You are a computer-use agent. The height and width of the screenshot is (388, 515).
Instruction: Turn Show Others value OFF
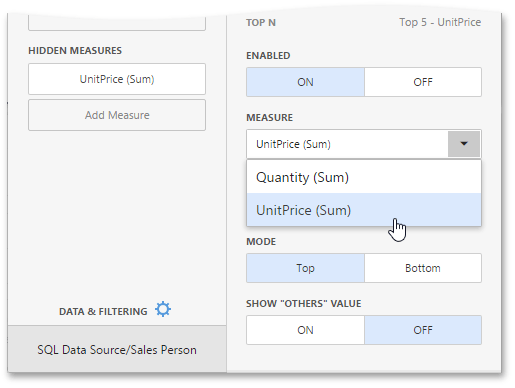(x=423, y=330)
